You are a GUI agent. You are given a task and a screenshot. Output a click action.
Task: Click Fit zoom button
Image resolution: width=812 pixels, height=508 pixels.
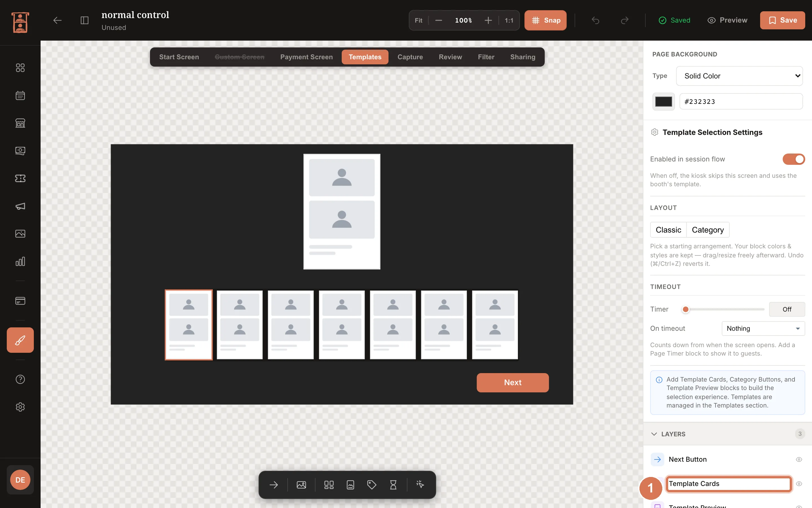tap(418, 20)
